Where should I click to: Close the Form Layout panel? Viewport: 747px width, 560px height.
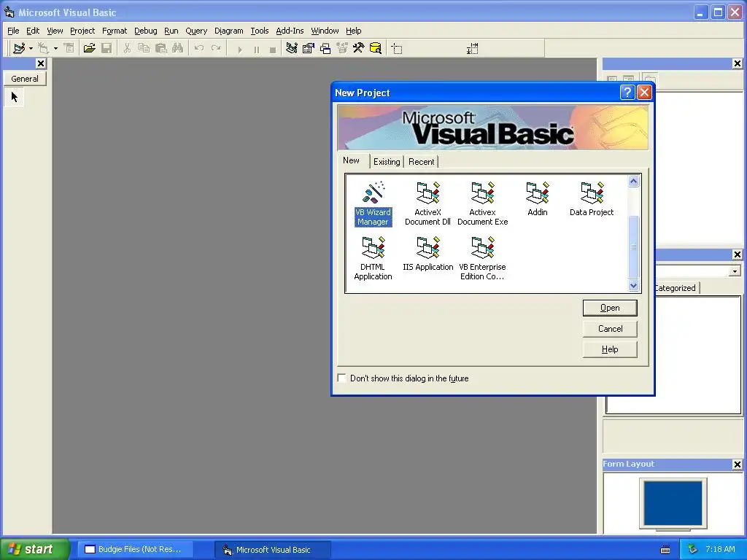(737, 464)
